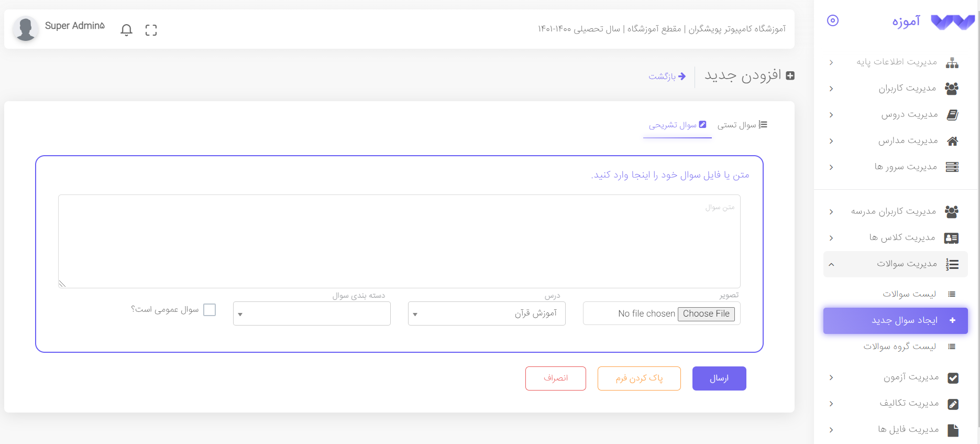Click the Super Admin avatar picture
980x444 pixels.
pyautogui.click(x=25, y=28)
